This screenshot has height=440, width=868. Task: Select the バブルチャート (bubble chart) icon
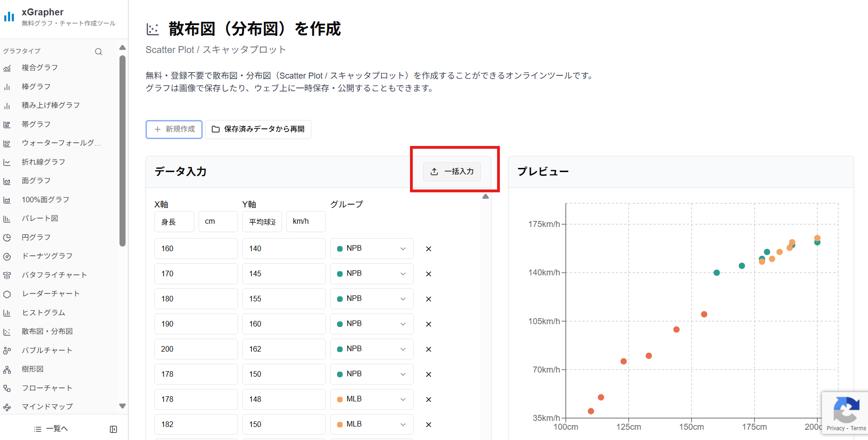[7, 350]
